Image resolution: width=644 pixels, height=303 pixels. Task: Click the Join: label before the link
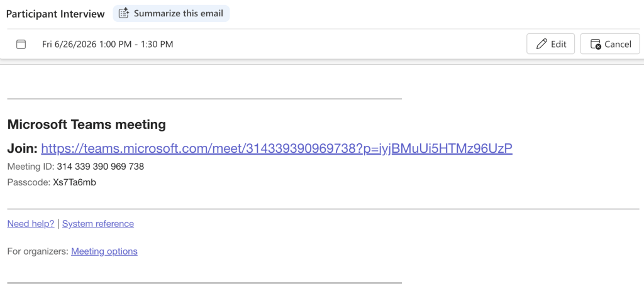point(23,148)
